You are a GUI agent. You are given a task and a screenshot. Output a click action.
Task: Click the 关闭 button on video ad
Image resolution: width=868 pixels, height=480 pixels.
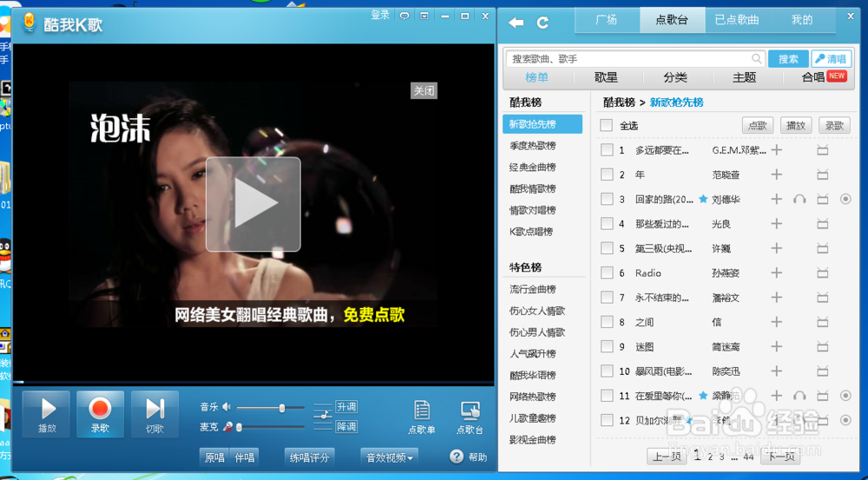click(x=424, y=91)
